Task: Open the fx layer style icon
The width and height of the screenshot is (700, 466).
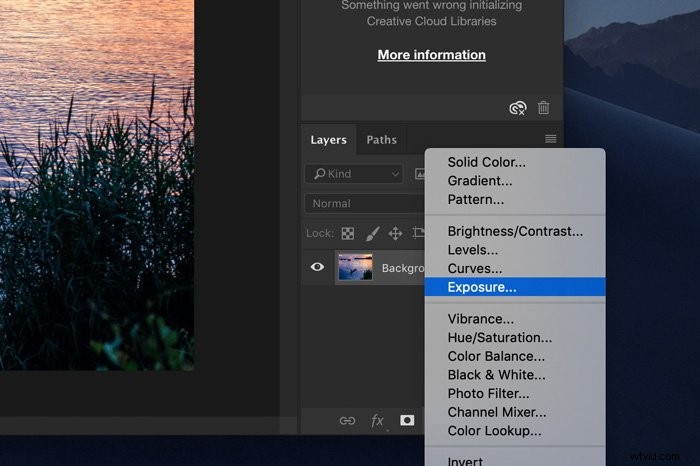Action: tap(377, 420)
